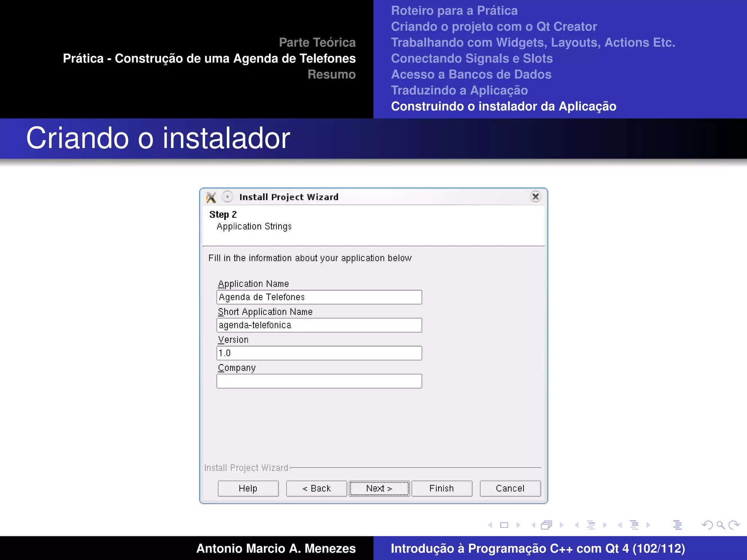Go to next frame using right arrow

562,525
